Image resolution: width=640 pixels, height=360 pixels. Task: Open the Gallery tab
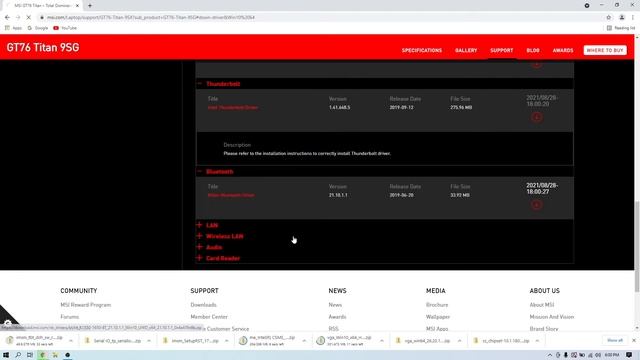click(466, 50)
